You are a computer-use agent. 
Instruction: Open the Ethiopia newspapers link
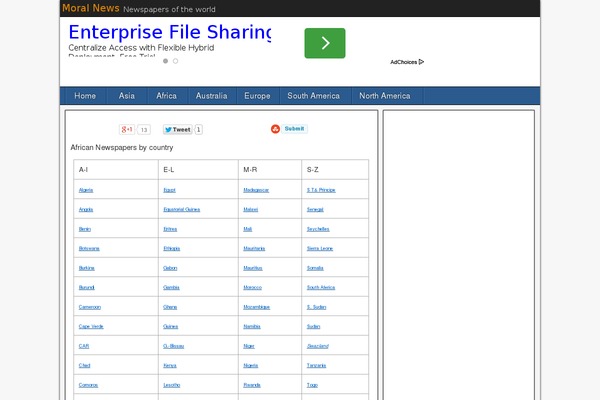171,249
